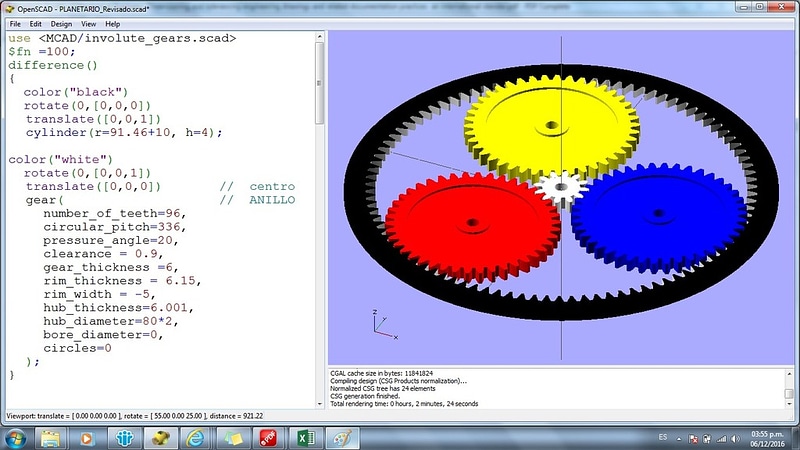Click the code editor scroll-up arrow
800x450 pixels.
tap(320, 37)
